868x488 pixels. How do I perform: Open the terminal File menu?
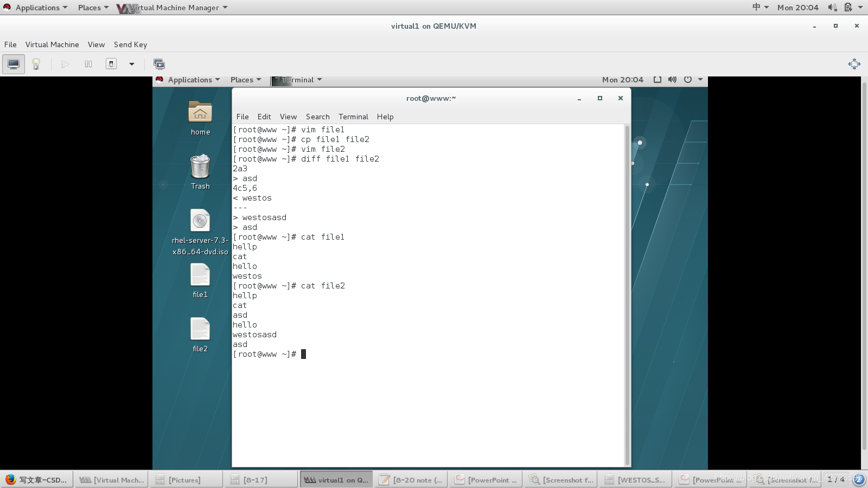[x=242, y=117]
